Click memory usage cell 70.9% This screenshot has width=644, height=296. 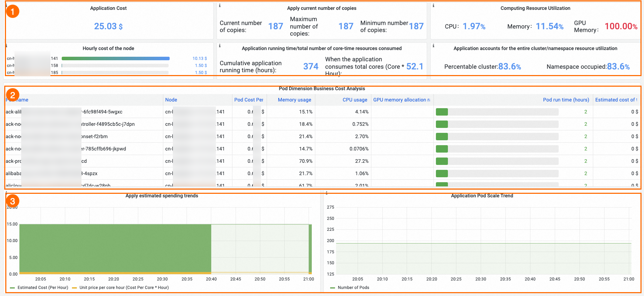pyautogui.click(x=306, y=161)
